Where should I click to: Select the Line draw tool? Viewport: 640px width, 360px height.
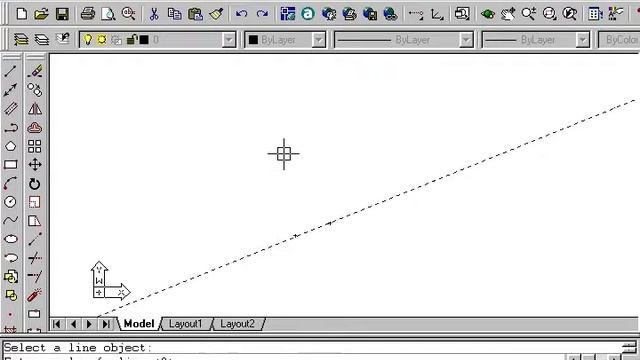tap(11, 71)
